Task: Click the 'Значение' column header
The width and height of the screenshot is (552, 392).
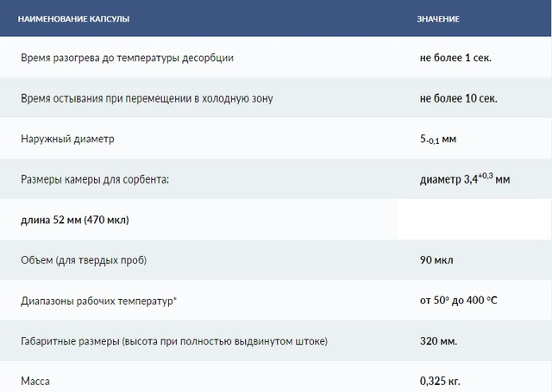Action: (x=439, y=18)
